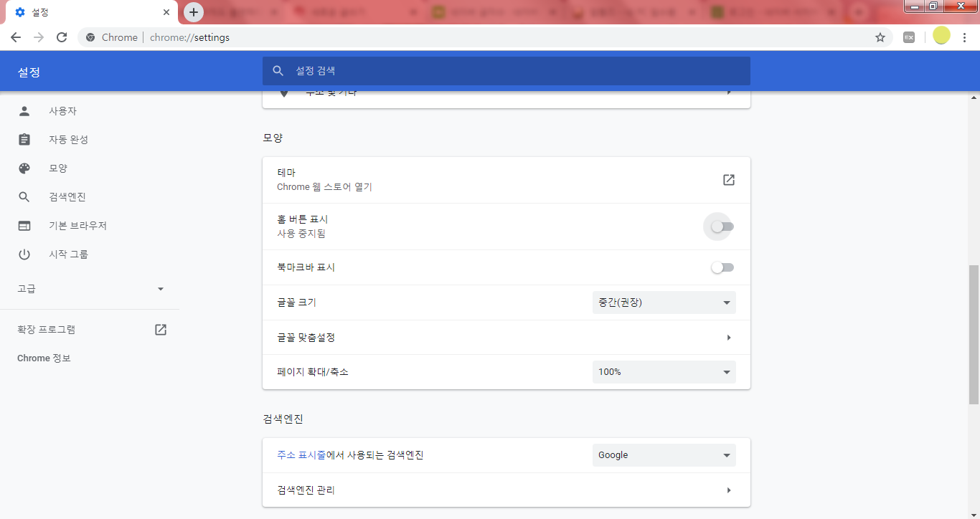
Task: Click the vertical page scrollbar thumb
Action: coord(974,335)
